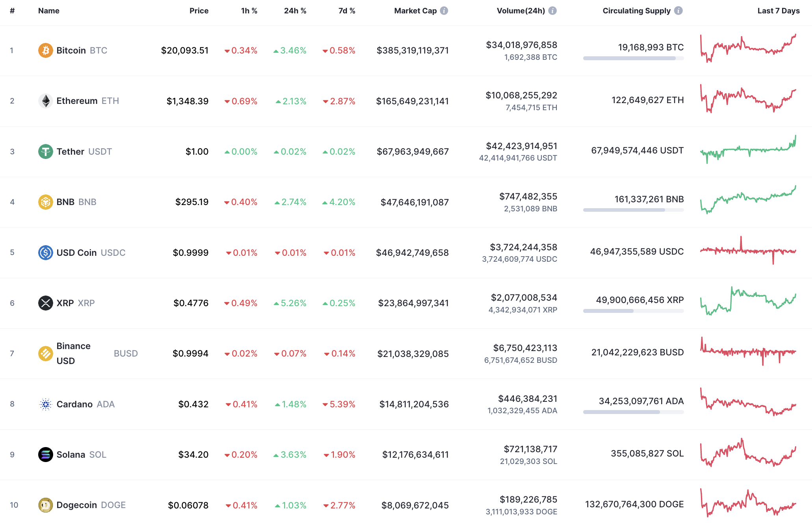
Task: Sort by the 24h % column header
Action: click(x=295, y=11)
